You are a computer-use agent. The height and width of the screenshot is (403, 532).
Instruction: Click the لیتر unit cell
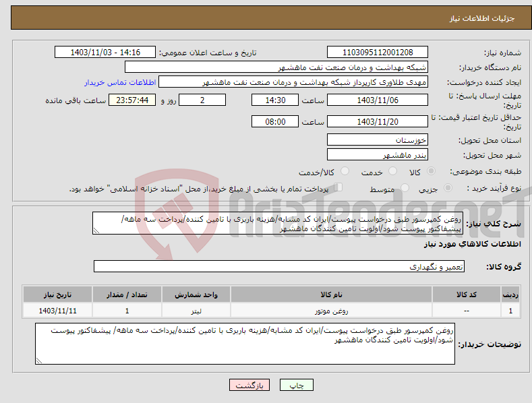tap(196, 311)
